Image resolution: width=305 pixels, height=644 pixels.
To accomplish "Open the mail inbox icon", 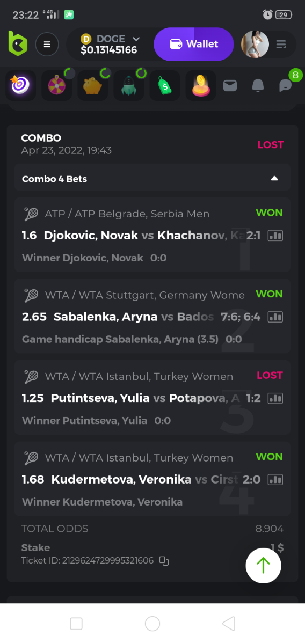I will coord(230,85).
